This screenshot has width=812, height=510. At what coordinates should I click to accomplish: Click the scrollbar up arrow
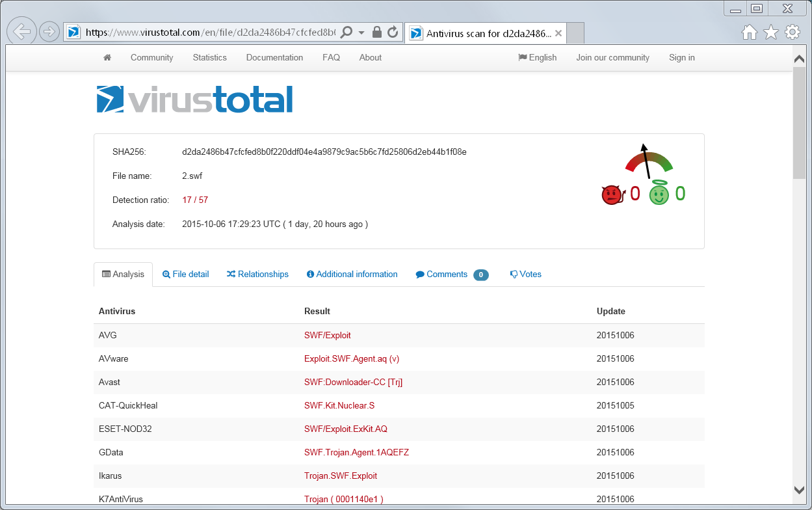[799, 59]
